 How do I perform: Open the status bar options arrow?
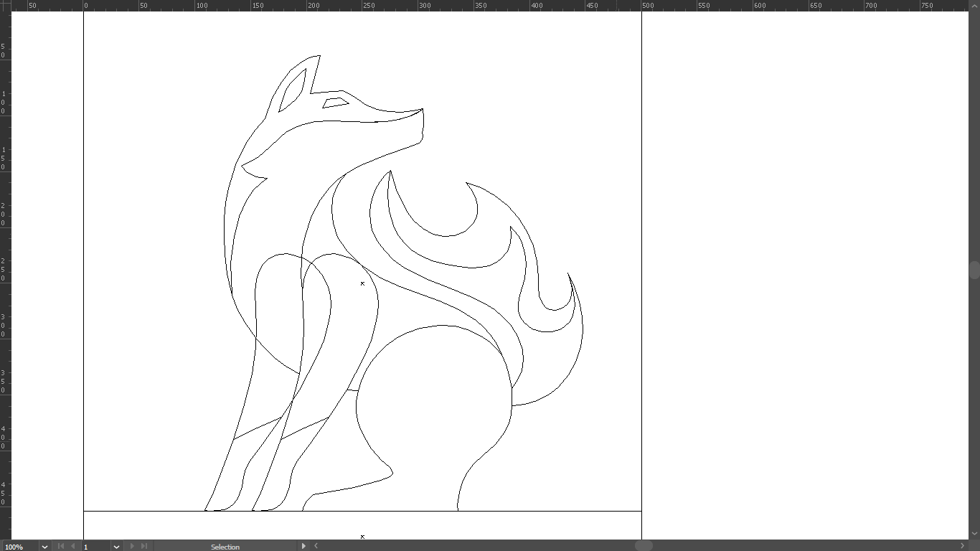303,546
